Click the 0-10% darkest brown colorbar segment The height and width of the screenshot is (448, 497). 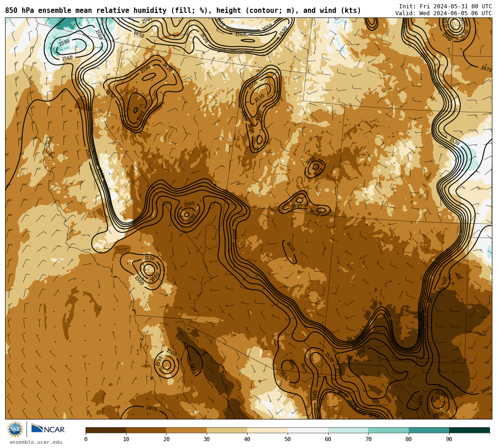click(106, 430)
